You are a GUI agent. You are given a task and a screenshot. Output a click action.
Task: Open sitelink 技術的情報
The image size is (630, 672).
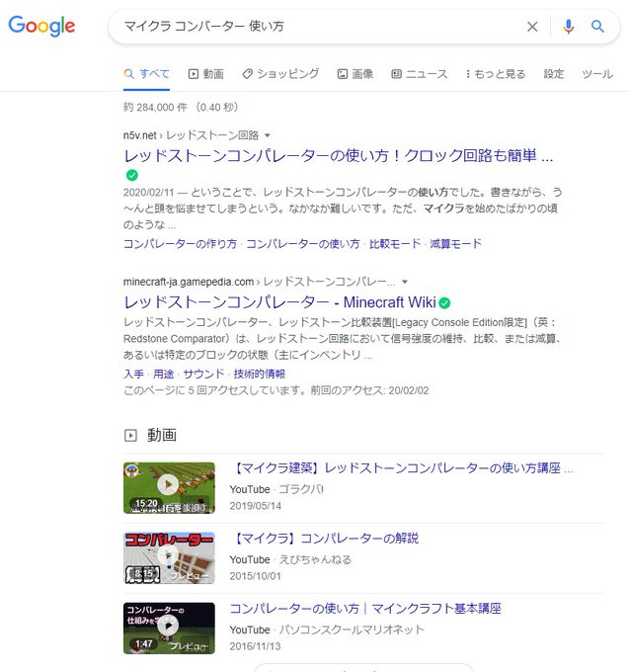tap(260, 375)
